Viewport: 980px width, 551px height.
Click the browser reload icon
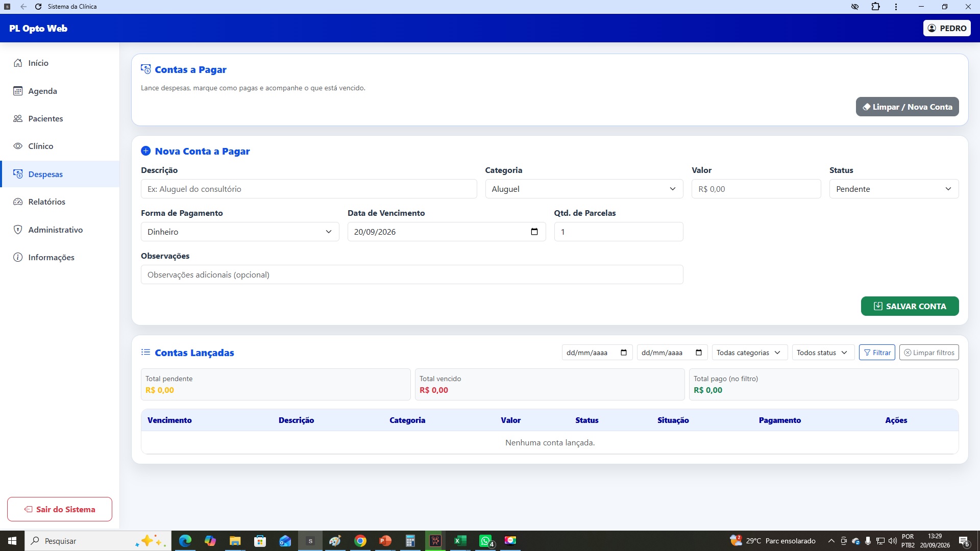[x=38, y=7]
